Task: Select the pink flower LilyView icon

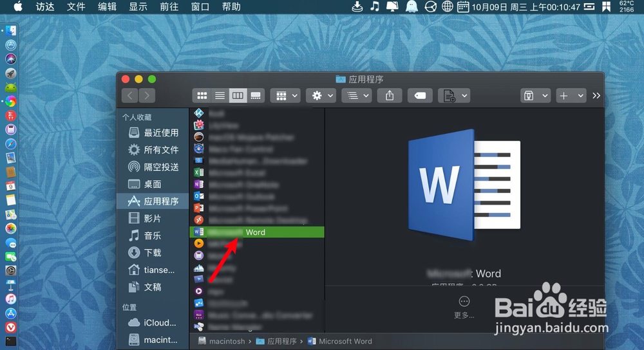Action: [199, 125]
